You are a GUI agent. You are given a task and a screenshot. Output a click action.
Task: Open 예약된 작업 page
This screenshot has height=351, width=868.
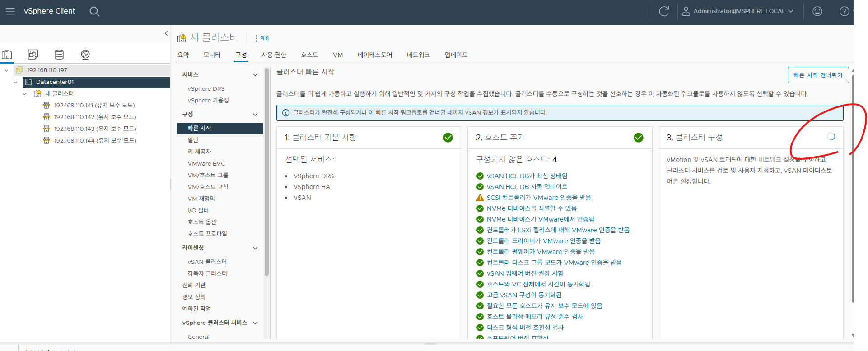196,309
